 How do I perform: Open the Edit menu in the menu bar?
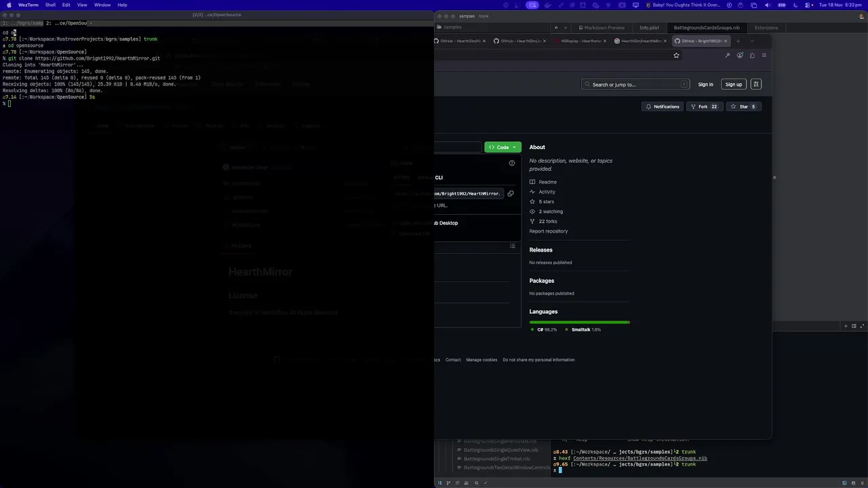[66, 5]
